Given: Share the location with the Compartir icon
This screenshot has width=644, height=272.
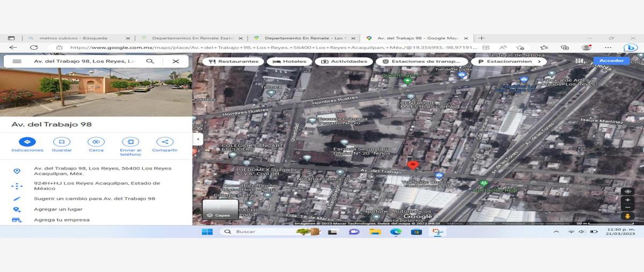Looking at the screenshot, I should tap(164, 142).
